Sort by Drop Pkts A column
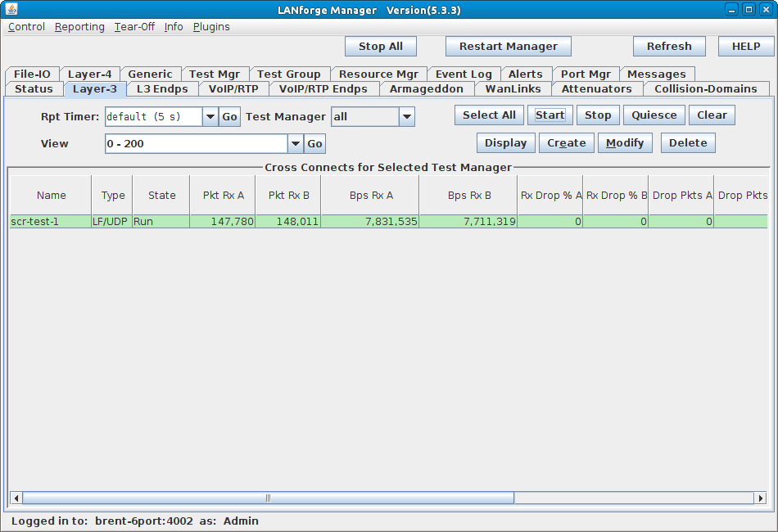 [681, 196]
